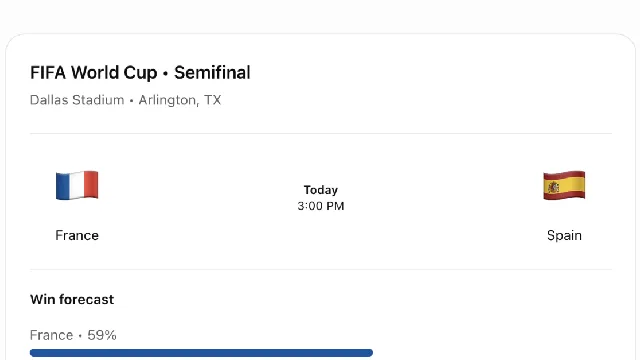Select the Spain team name
Image resolution: width=640 pixels, height=360 pixels.
click(564, 236)
